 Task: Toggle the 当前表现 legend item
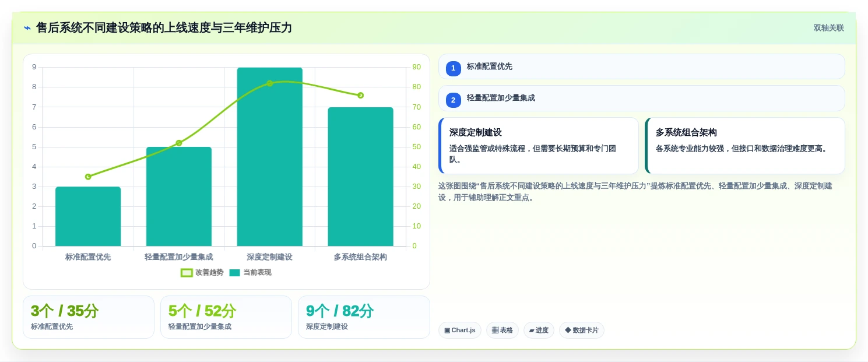click(x=250, y=272)
